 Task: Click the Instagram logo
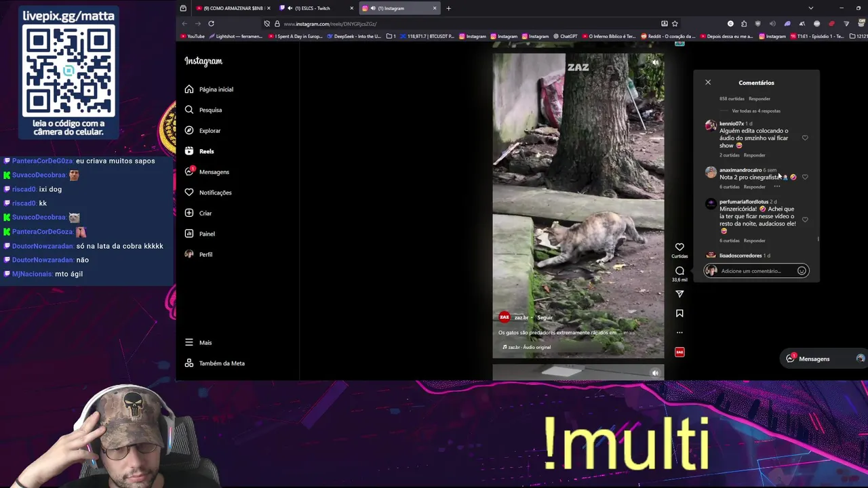[203, 61]
